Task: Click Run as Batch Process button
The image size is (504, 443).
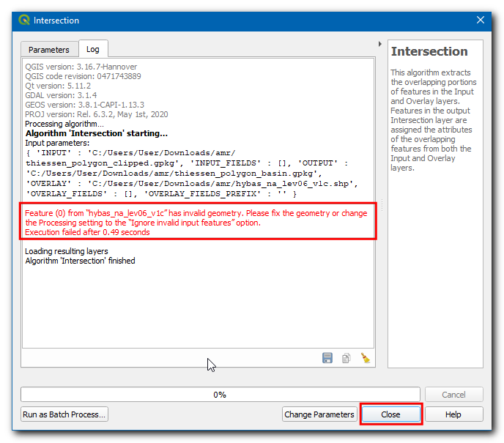Action: click(x=64, y=414)
